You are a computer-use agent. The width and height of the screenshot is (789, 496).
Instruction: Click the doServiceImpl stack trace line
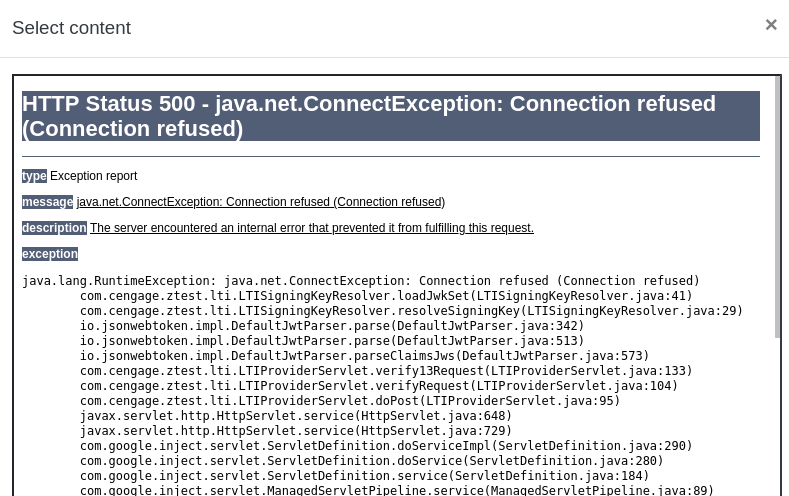386,446
